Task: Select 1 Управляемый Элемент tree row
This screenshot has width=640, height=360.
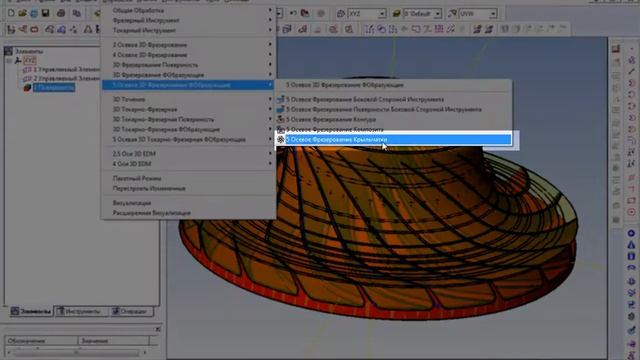Action: [66, 69]
